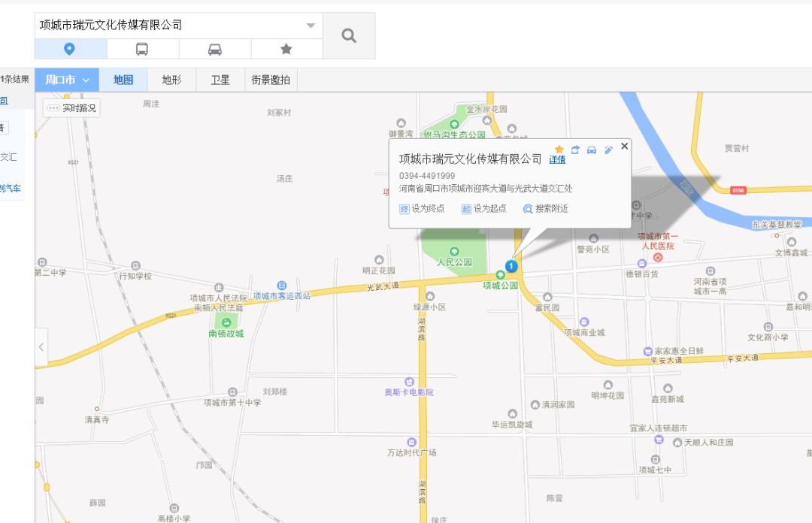The width and height of the screenshot is (812, 523).
Task: Click 鑫苑新城 residence icon
Action: [x=668, y=388]
